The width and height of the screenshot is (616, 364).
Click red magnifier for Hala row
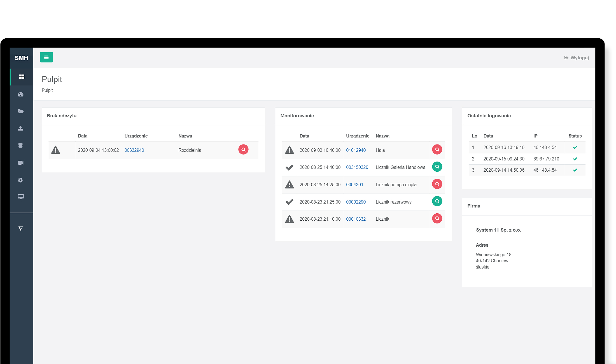(x=437, y=150)
